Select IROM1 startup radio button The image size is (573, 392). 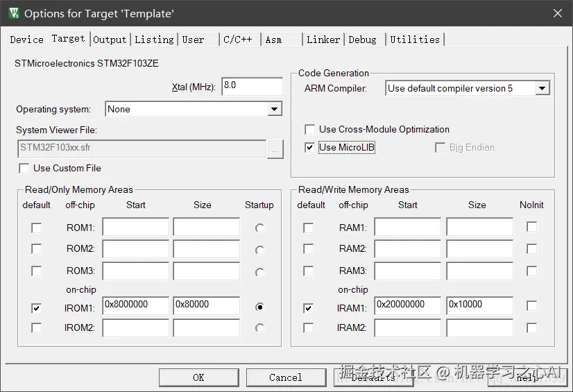coord(259,307)
